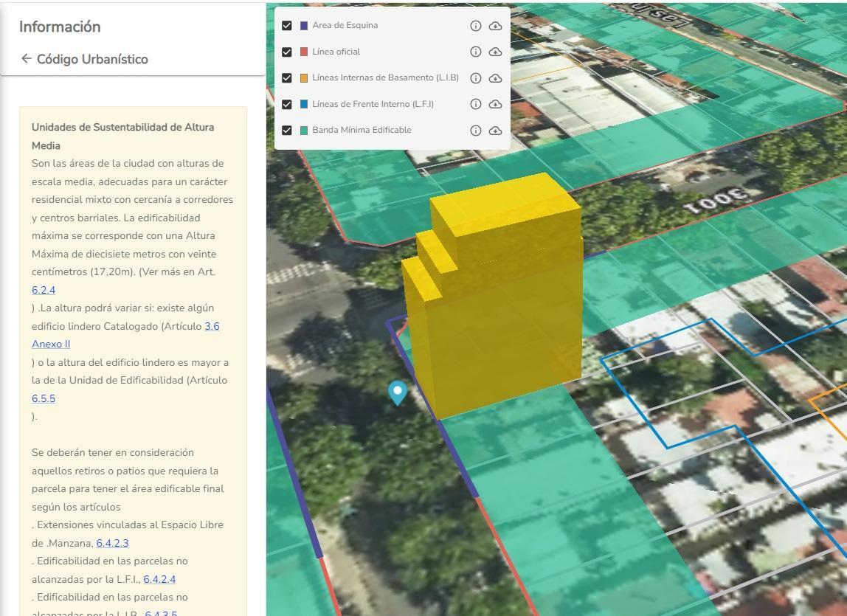847x616 pixels.
Task: Disable Banda Mínima Edificable layer checkbox
Action: tap(287, 131)
